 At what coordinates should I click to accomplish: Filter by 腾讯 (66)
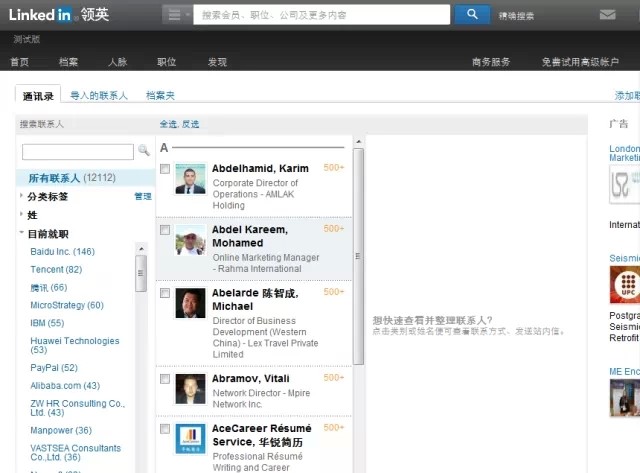(x=49, y=287)
